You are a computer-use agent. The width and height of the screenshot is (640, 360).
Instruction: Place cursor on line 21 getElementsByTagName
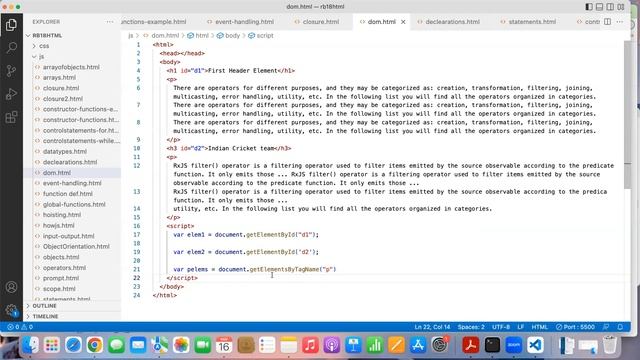pyautogui.click(x=285, y=269)
